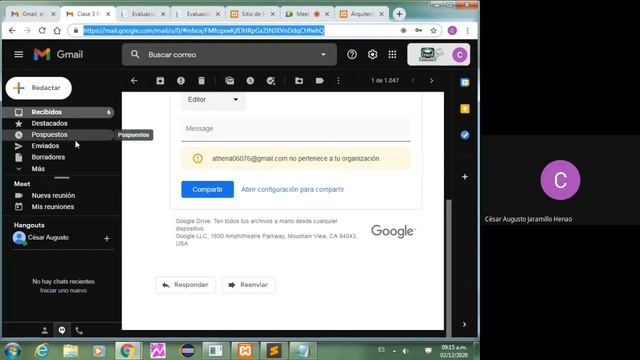Viewport: 640px width, 360px height.
Task: Click the Gmail logo
Action: tap(58, 54)
